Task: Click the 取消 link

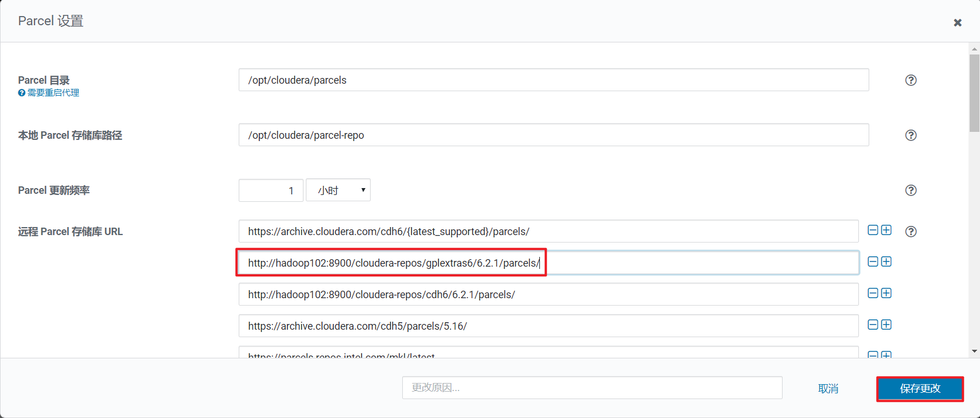Action: click(x=828, y=389)
